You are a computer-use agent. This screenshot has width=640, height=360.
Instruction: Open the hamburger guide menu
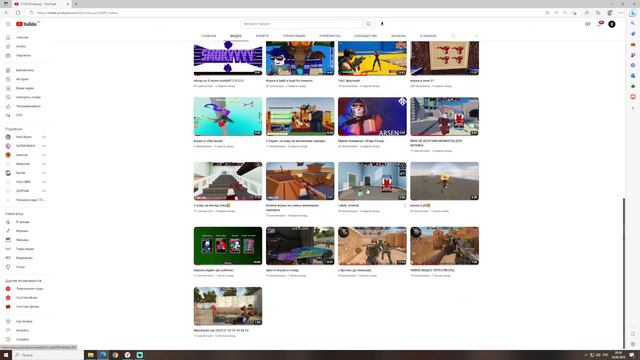[8, 24]
